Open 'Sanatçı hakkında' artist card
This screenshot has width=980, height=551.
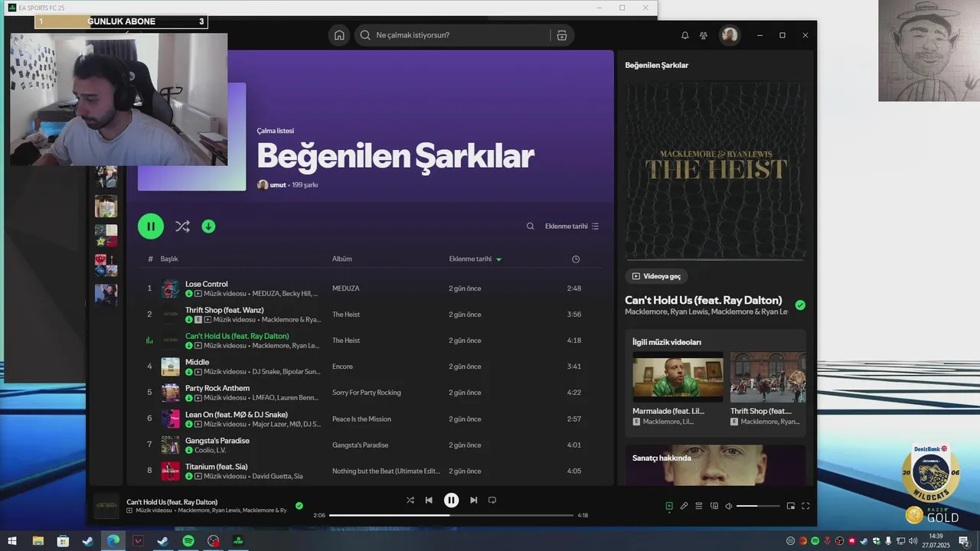pos(715,465)
